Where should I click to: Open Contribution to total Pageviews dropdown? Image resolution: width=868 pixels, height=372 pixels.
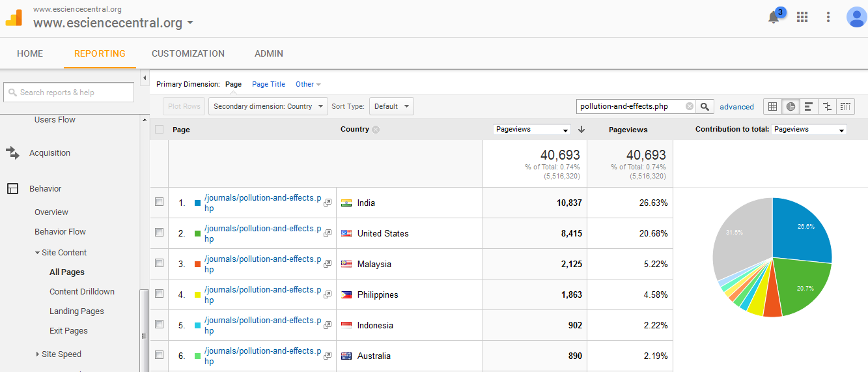pos(809,130)
